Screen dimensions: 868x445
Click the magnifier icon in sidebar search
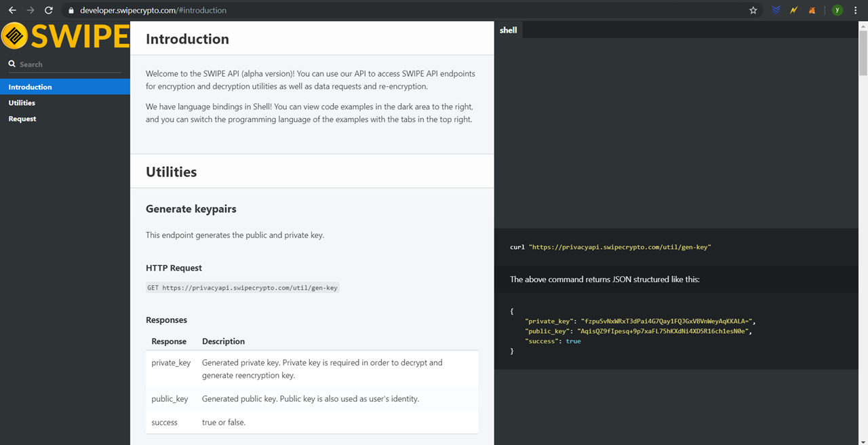point(12,64)
